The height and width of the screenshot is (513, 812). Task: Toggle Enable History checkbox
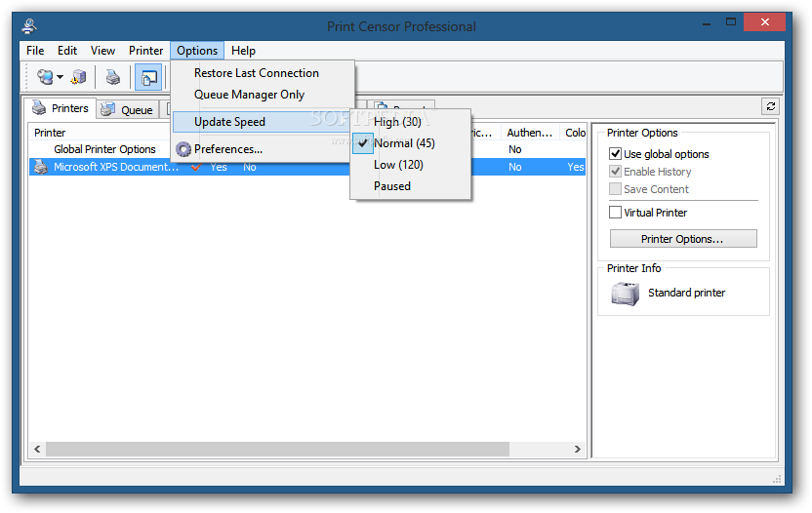tap(615, 172)
